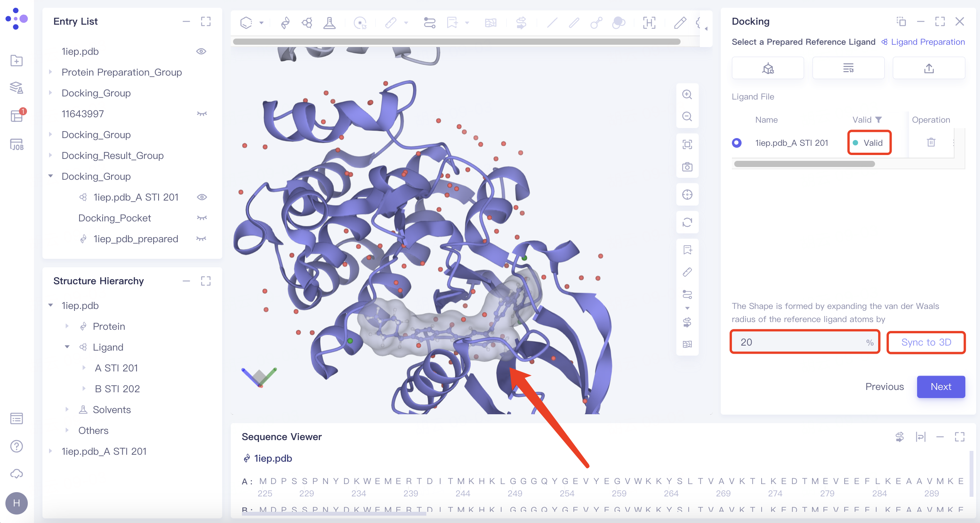Expand the Protein Preparation_Group entry

tap(51, 72)
